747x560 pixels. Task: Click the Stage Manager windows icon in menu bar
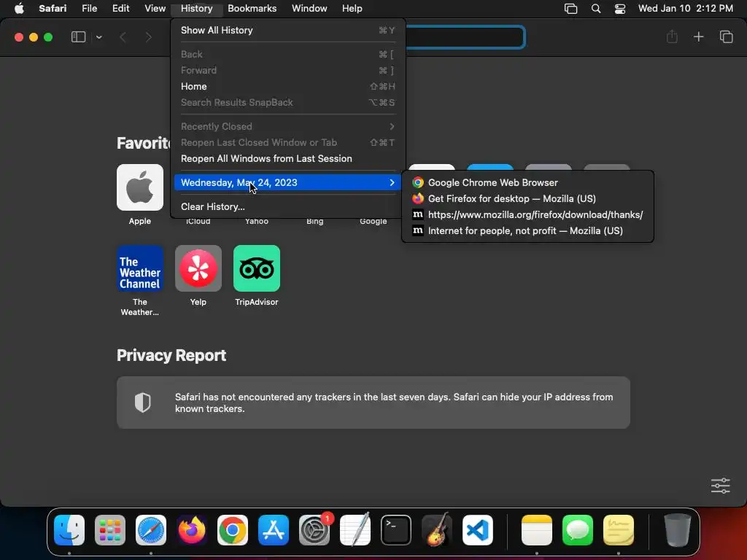click(570, 9)
